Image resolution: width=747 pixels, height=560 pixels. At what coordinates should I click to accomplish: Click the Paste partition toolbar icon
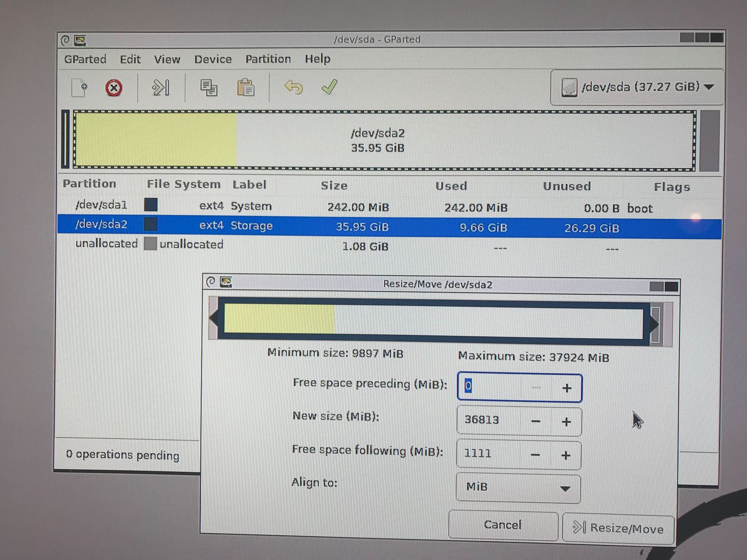(x=246, y=87)
